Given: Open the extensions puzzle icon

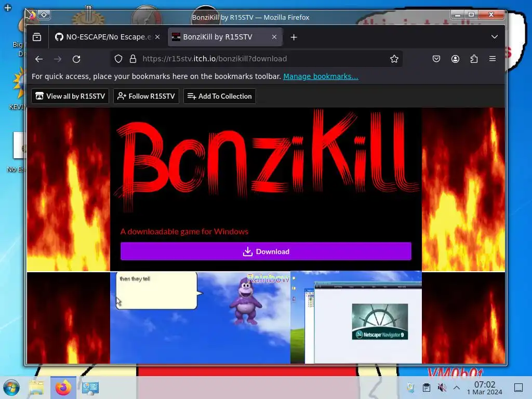Looking at the screenshot, I should point(474,59).
